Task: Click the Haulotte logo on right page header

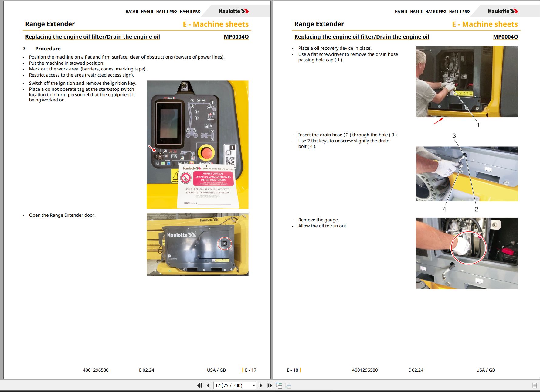Action: [503, 11]
